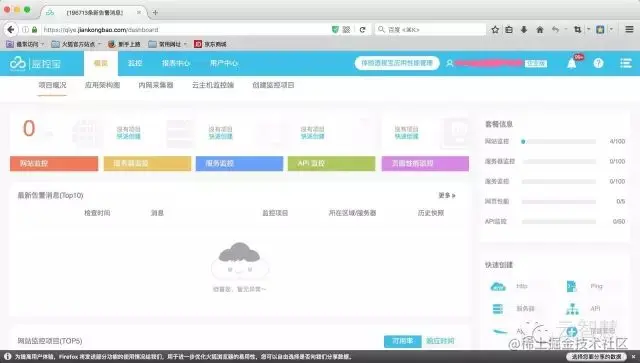
Task: Open the downloads arrow icon
Action: pos(524,29)
